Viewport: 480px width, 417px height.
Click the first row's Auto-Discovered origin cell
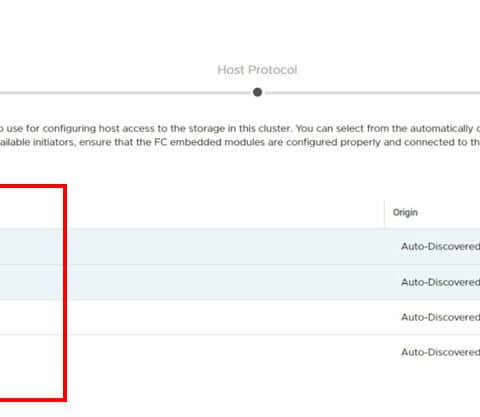coord(440,246)
